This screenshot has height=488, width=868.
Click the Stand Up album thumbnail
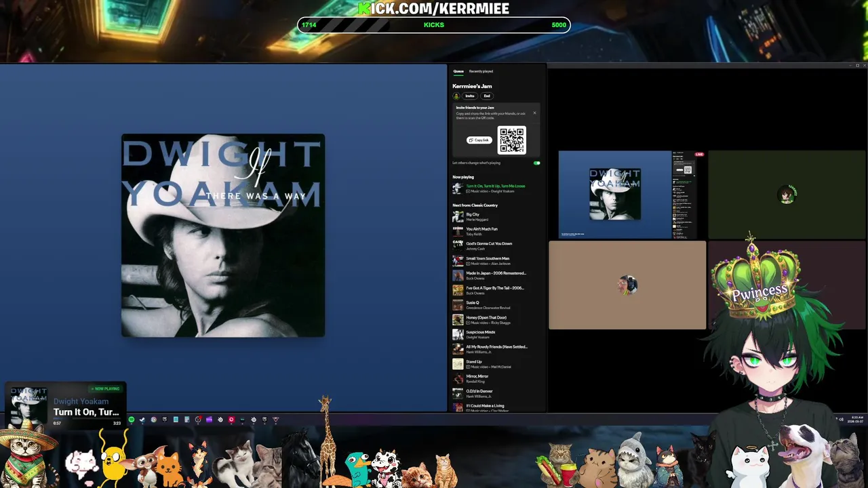point(458,364)
